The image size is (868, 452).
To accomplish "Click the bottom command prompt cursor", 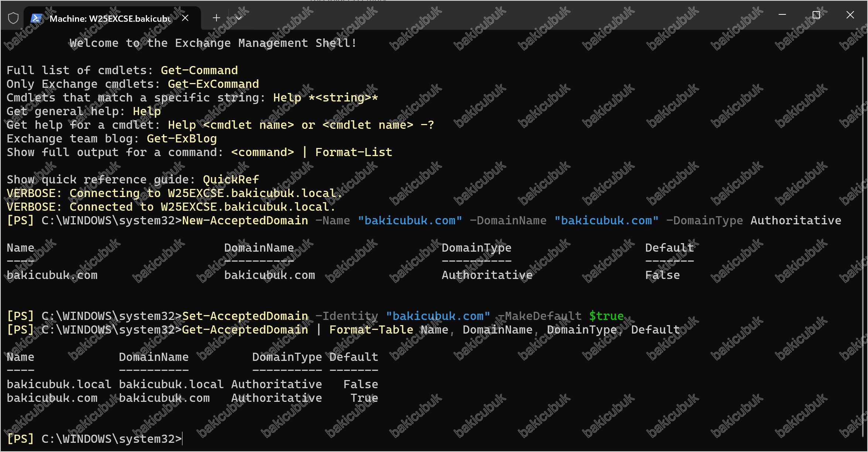I will 182,439.
